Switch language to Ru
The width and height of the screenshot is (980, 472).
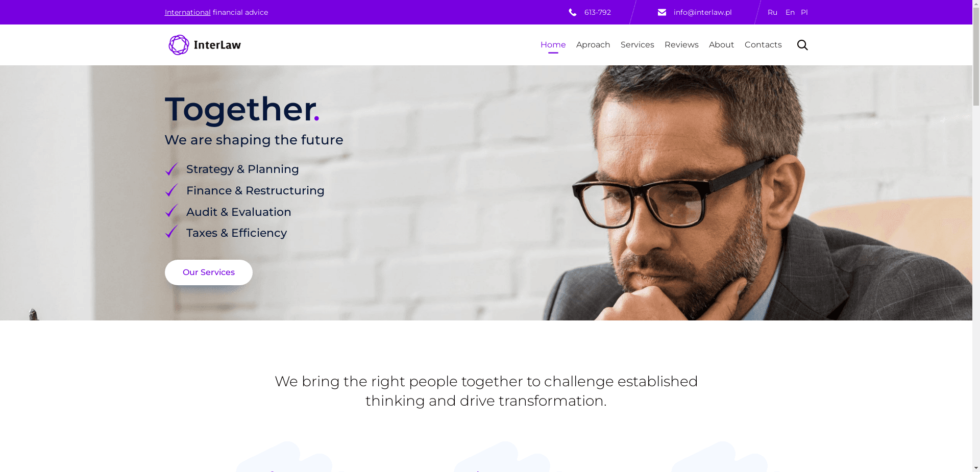point(772,12)
